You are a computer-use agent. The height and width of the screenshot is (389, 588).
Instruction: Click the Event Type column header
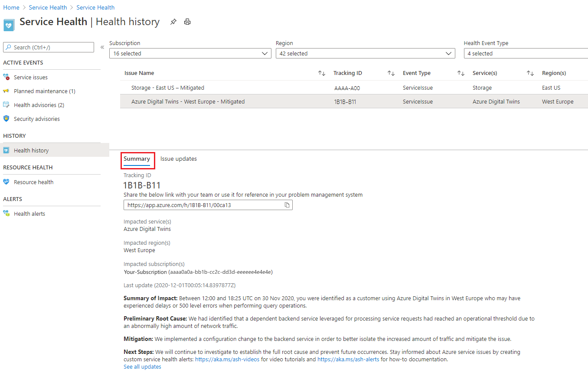[x=417, y=73]
